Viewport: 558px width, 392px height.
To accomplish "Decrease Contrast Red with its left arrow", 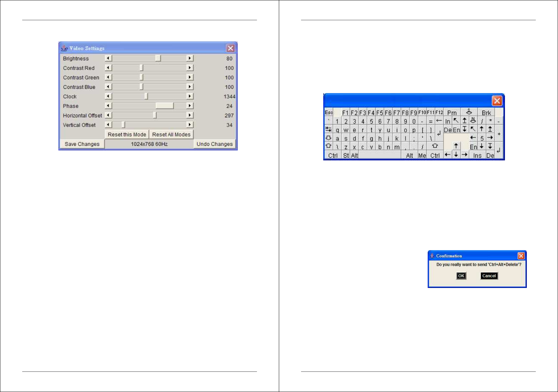I will pyautogui.click(x=108, y=68).
